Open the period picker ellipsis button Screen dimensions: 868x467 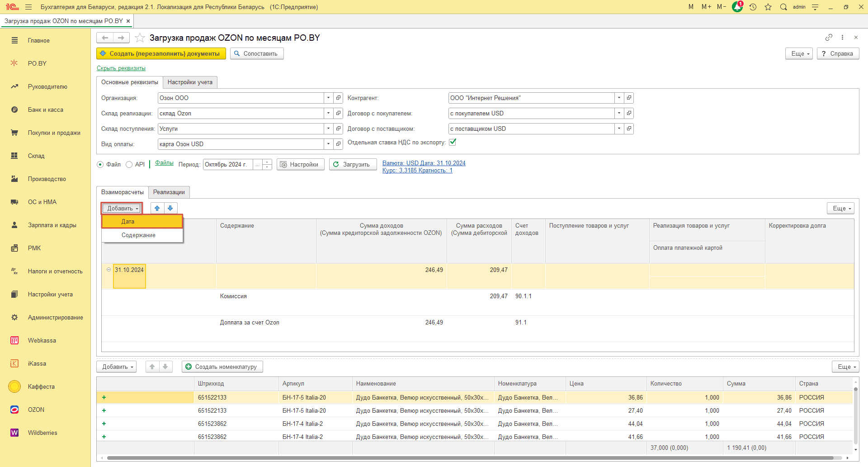pyautogui.click(x=258, y=164)
